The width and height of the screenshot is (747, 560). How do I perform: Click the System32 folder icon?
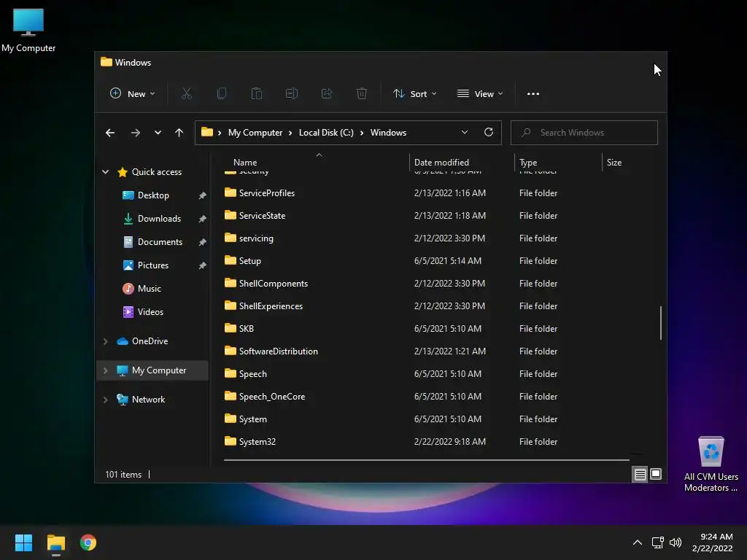tap(230, 441)
